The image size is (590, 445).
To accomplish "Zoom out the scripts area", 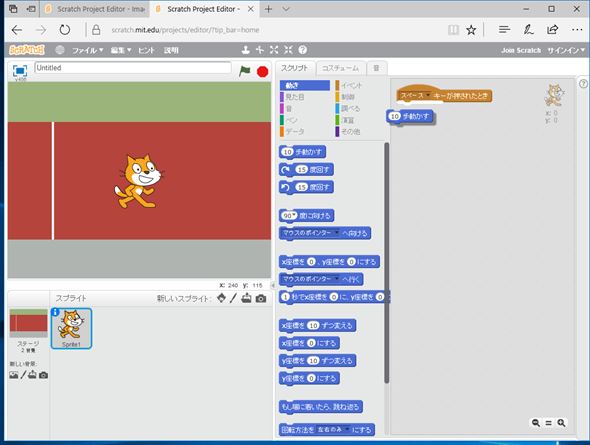I will tap(536, 423).
